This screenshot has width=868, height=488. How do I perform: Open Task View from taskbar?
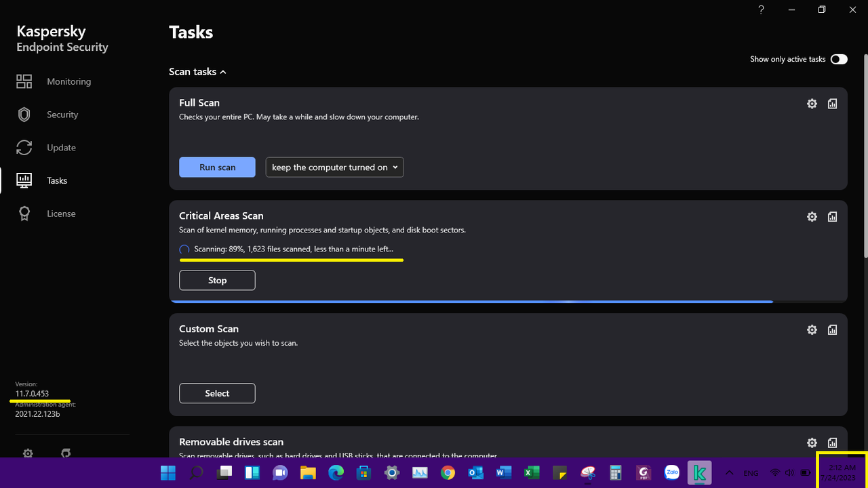point(224,472)
